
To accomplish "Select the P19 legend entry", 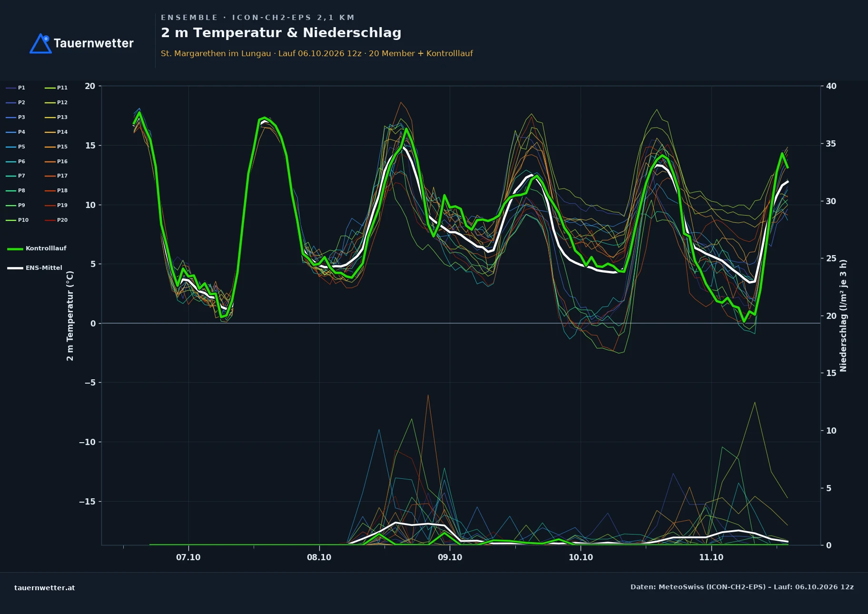I will 56,205.
